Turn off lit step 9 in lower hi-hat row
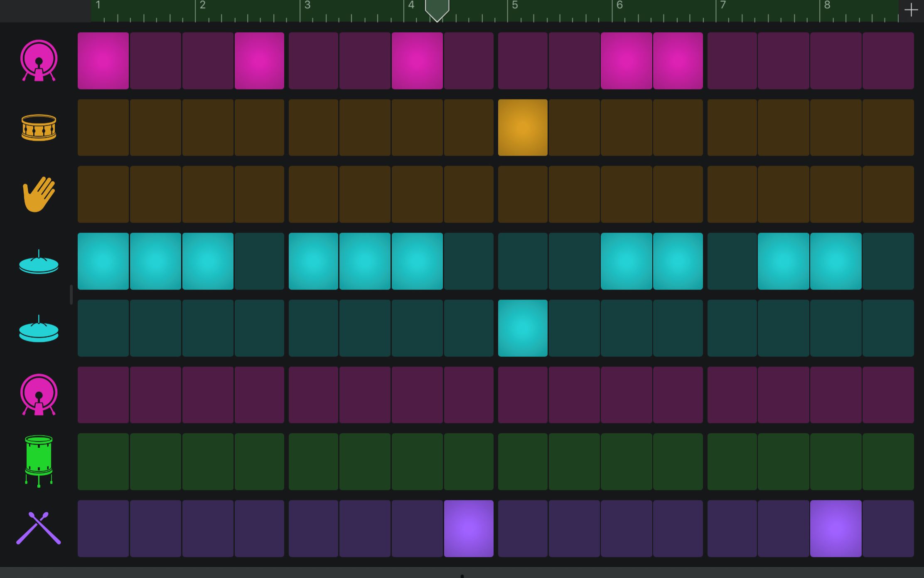924x578 pixels. 523,328
